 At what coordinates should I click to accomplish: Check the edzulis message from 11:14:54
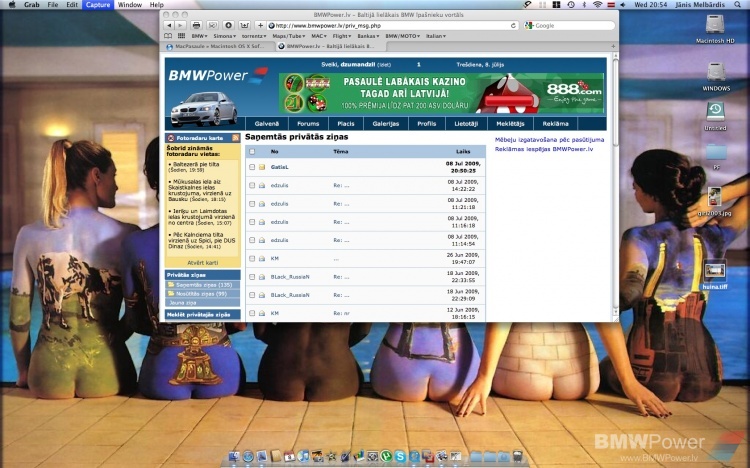pos(252,240)
